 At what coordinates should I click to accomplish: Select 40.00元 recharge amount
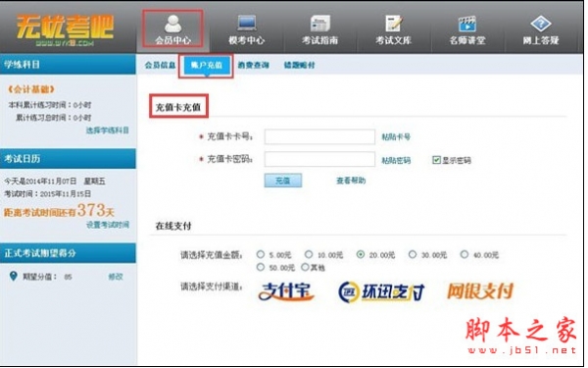coord(465,254)
